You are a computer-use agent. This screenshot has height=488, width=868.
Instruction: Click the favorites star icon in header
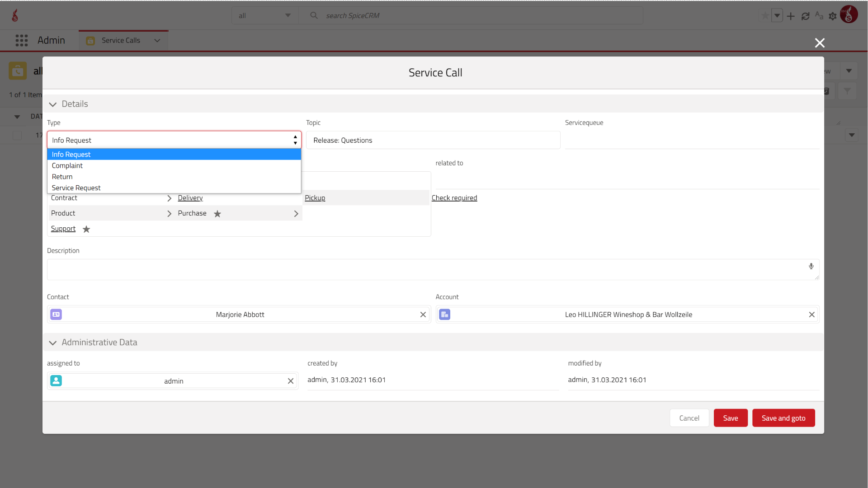pyautogui.click(x=764, y=16)
